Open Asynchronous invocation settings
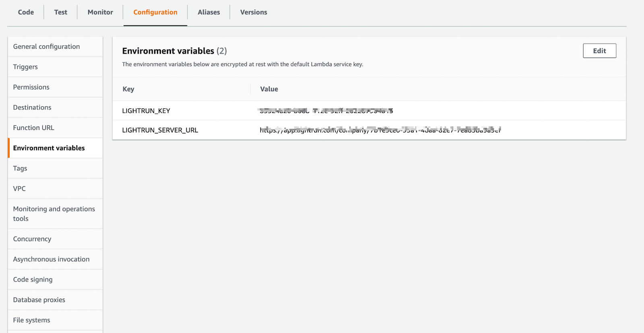 point(51,259)
